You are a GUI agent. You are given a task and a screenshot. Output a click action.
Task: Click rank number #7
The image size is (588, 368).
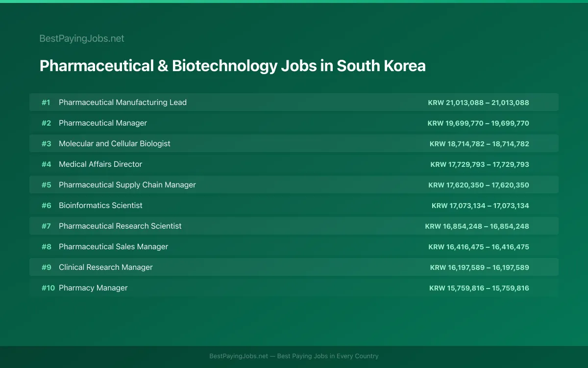pos(46,226)
